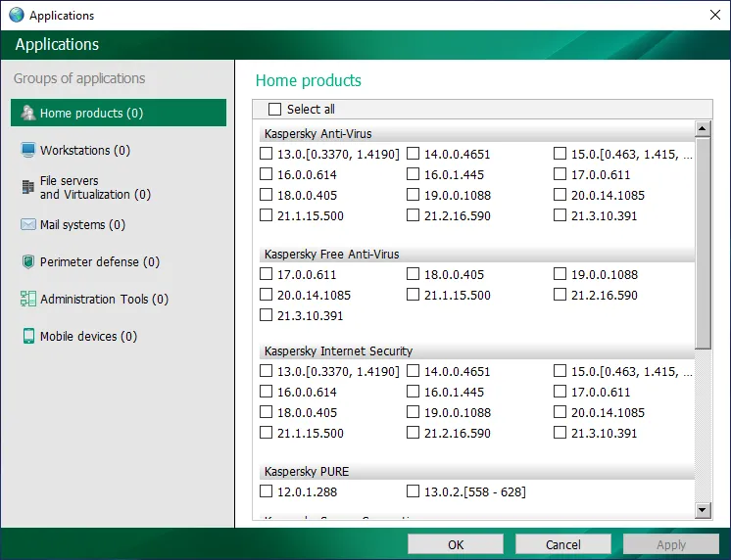731x560 pixels.
Task: Select Kaspersky Anti-Virus 20.0.14.1085 checkbox
Action: tap(560, 195)
